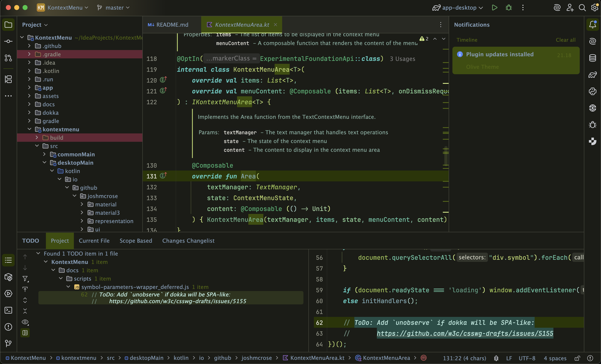Collapse the desktopMain folder
This screenshot has height=364, width=601.
click(44, 163)
